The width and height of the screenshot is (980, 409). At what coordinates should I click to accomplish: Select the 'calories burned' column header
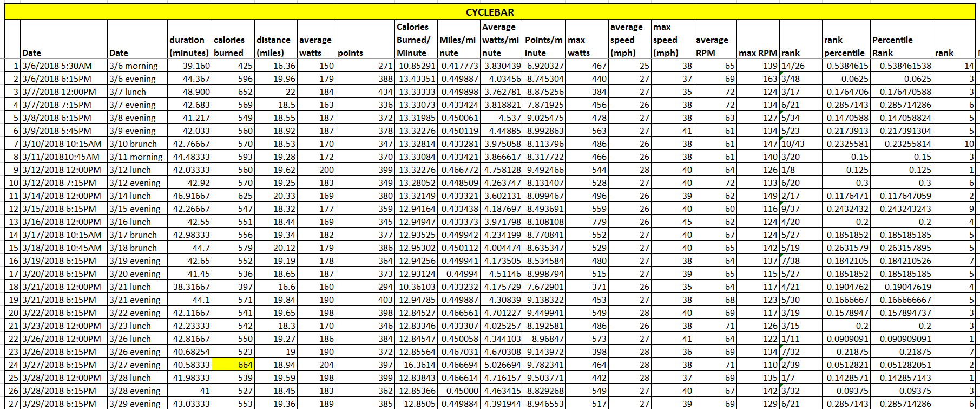coord(233,39)
